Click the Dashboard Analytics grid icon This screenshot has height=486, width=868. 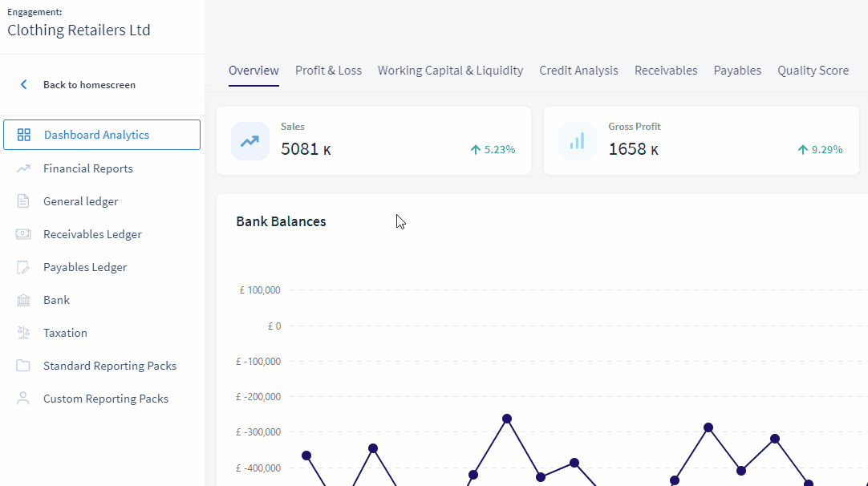click(x=24, y=135)
